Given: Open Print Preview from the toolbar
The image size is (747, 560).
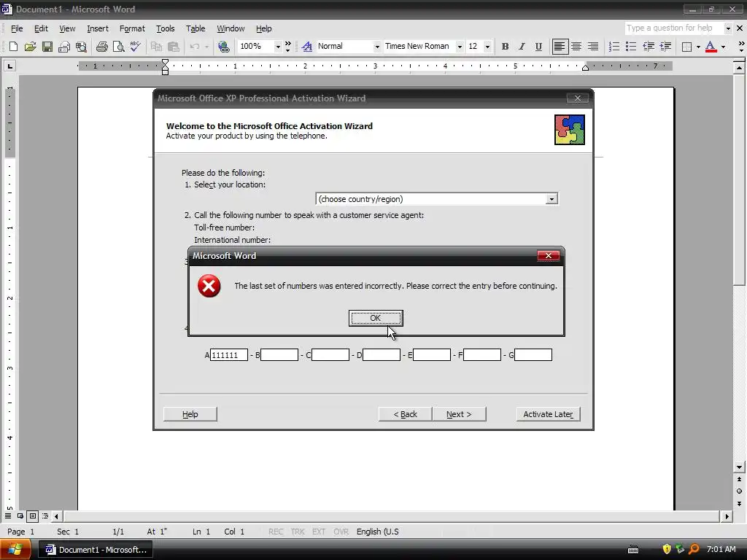Looking at the screenshot, I should pyautogui.click(x=119, y=46).
